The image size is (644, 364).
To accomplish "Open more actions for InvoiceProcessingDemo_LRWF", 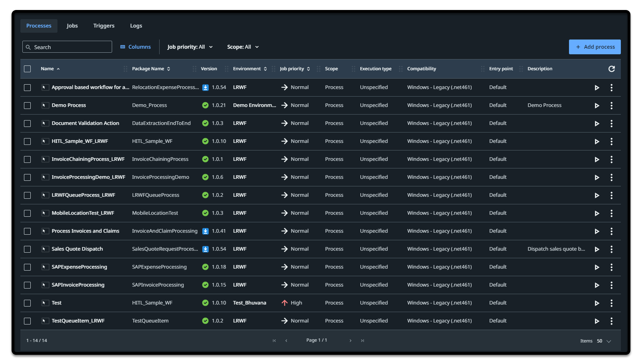I will 611,178.
